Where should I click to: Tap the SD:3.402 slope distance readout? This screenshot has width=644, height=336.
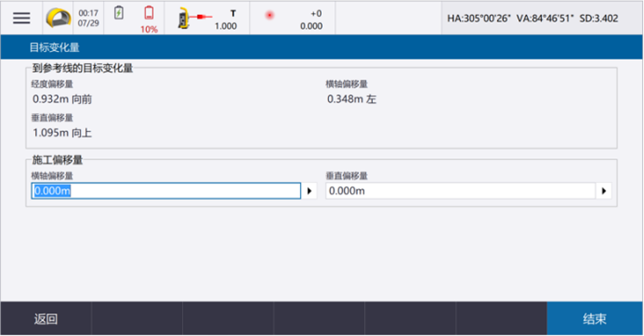click(598, 19)
